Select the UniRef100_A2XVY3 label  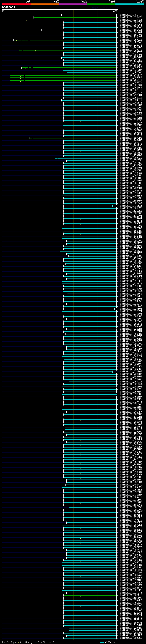pyautogui.click(x=131, y=50)
